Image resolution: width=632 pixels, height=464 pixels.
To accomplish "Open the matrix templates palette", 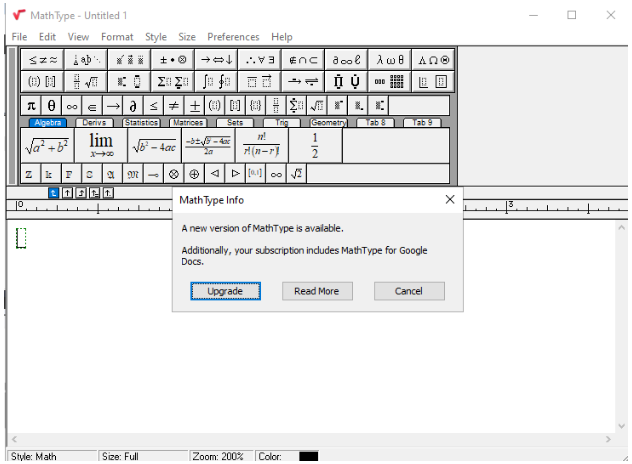I will click(x=390, y=82).
